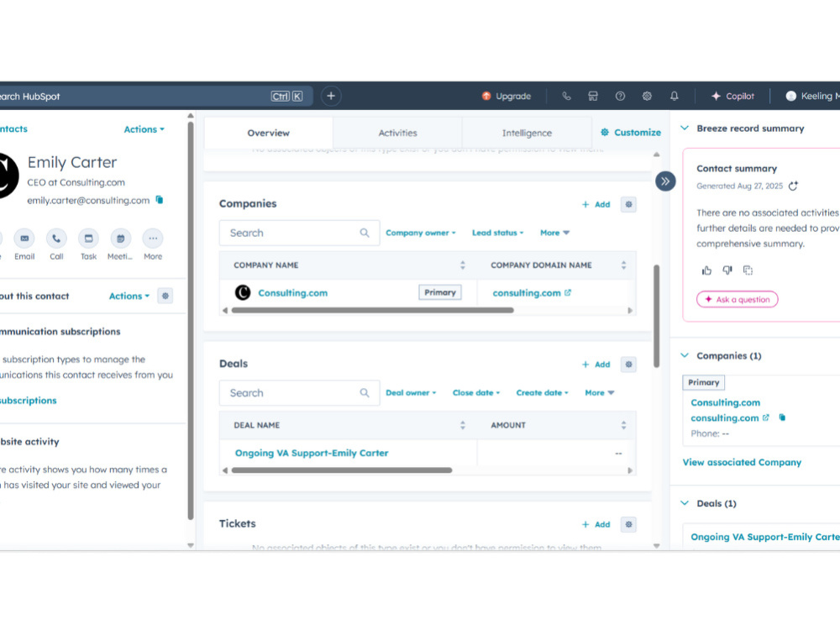Click the Email action icon
Screen dimensions: 840x630
pos(24,239)
